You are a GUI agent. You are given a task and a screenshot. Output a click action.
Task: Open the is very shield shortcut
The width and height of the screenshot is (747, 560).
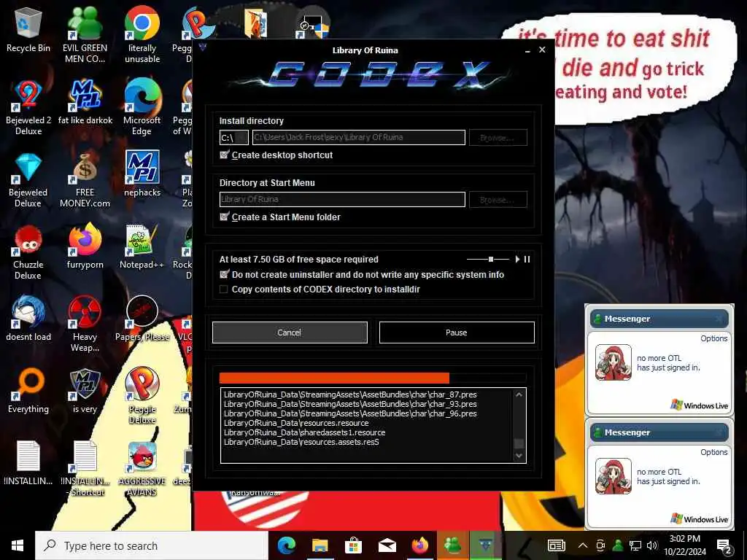point(85,391)
